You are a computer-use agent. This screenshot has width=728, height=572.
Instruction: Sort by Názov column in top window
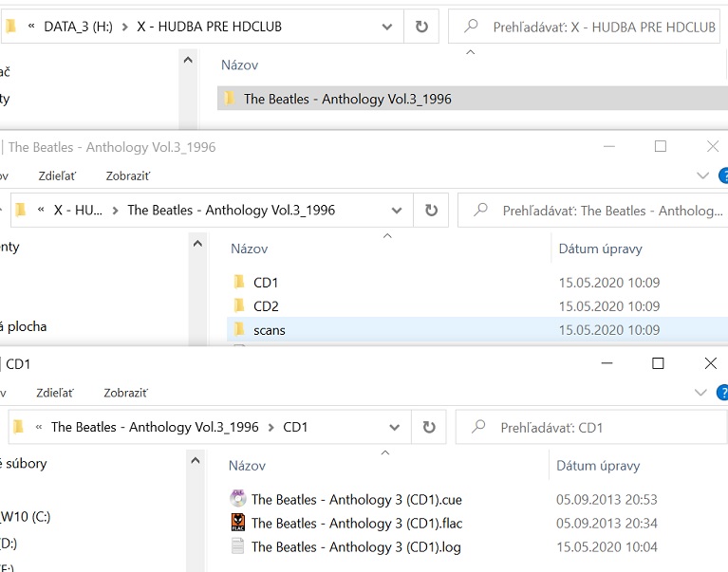click(x=239, y=65)
